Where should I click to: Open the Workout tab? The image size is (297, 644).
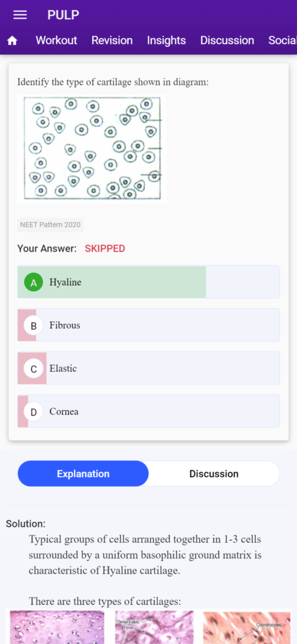pyautogui.click(x=57, y=40)
